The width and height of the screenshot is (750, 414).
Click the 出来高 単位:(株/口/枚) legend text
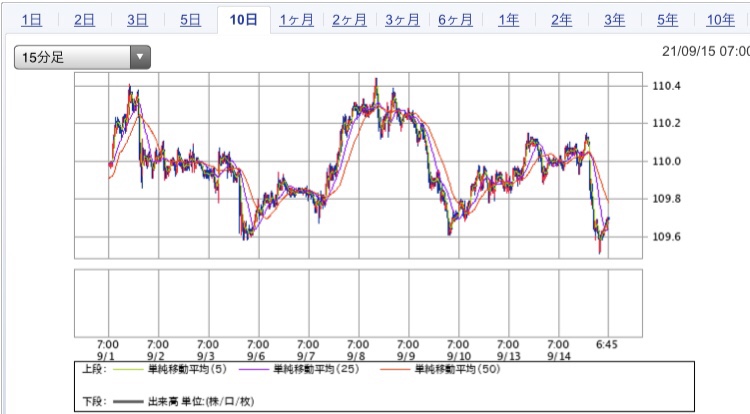201,402
